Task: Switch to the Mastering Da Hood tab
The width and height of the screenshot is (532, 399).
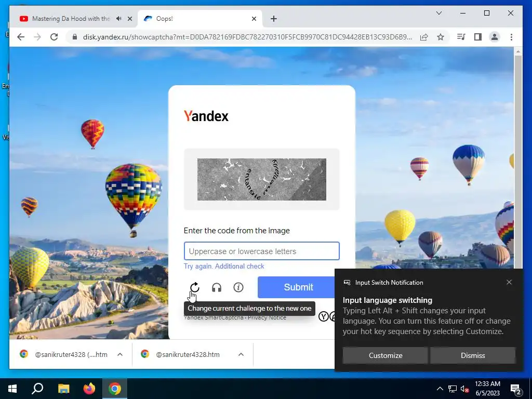Action: [71, 19]
